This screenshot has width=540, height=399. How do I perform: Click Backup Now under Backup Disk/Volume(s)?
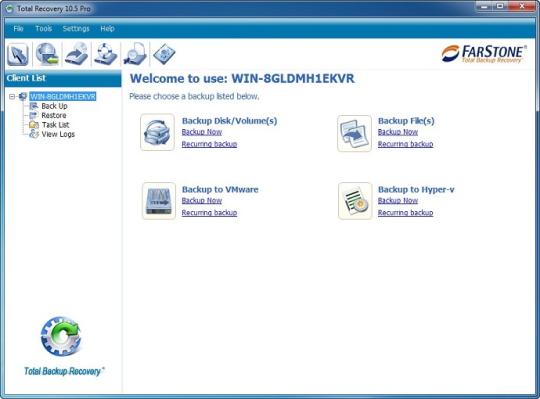(x=202, y=132)
